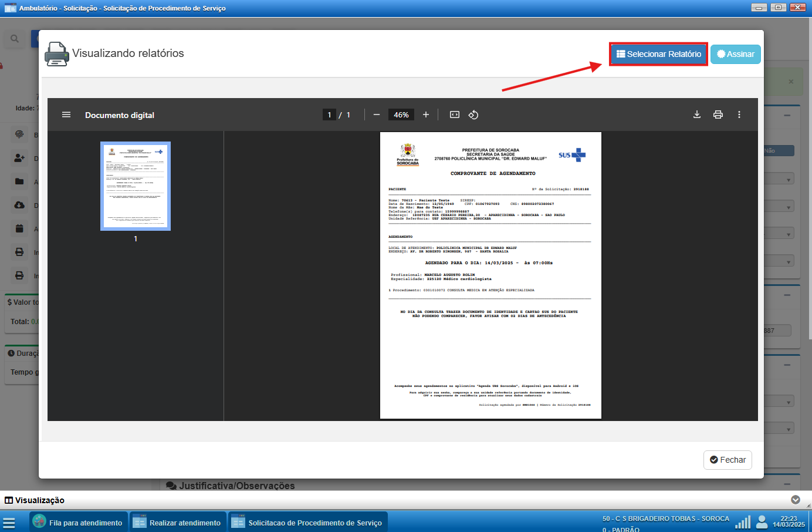Open Solicitacao de Procedimento de Serviço tab
Screen dimensions: 812x532
[x=308, y=522]
